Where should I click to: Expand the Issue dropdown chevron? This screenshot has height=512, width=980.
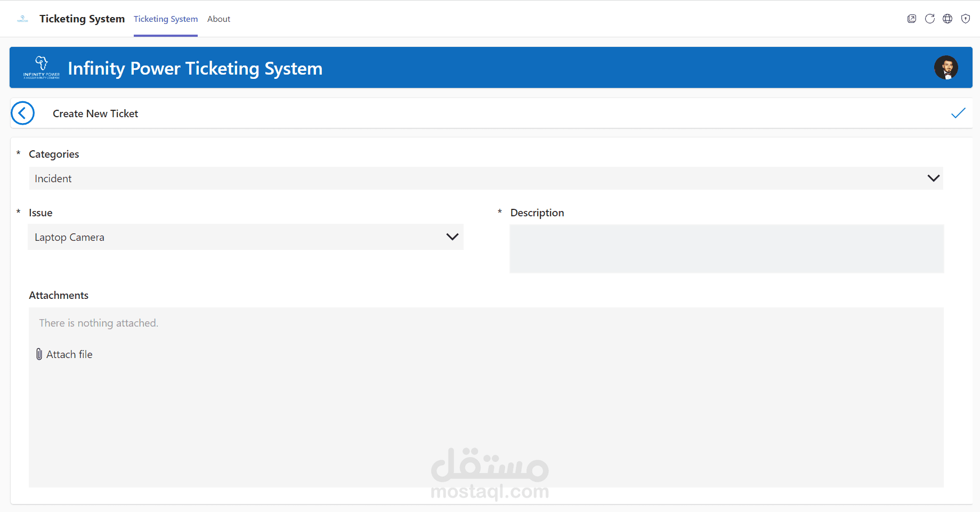(452, 237)
